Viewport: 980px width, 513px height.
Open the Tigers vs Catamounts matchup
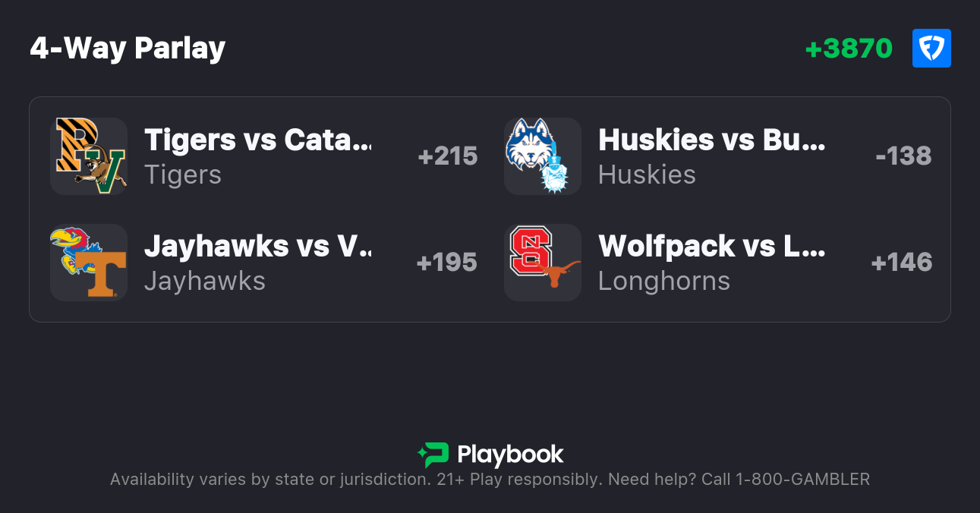tap(258, 140)
